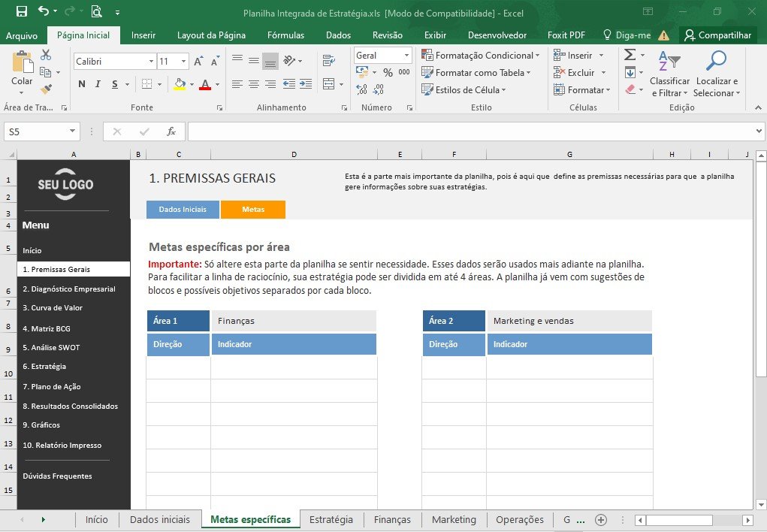This screenshot has width=767, height=532.
Task: Click the Percent Style icon
Action: pos(388,72)
